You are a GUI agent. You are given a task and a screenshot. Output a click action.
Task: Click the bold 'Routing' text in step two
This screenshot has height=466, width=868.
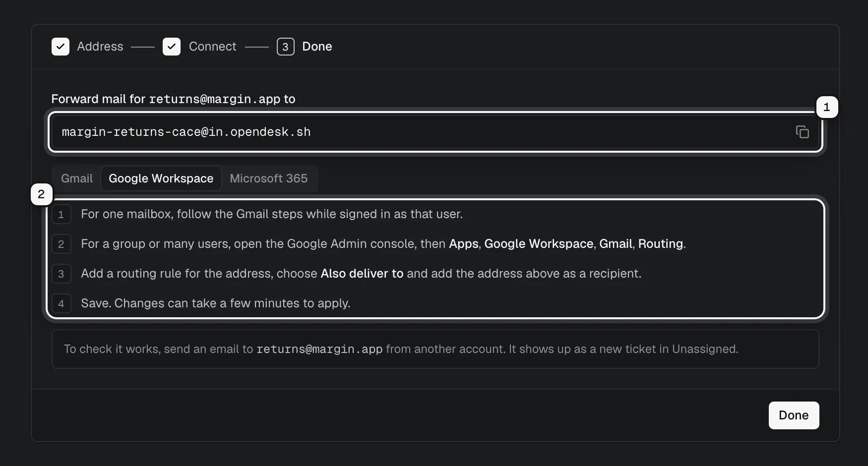[661, 244]
